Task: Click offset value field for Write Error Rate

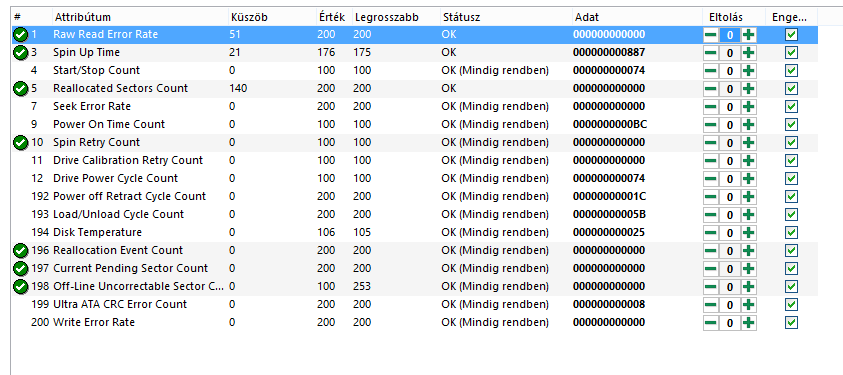Action: coord(730,323)
